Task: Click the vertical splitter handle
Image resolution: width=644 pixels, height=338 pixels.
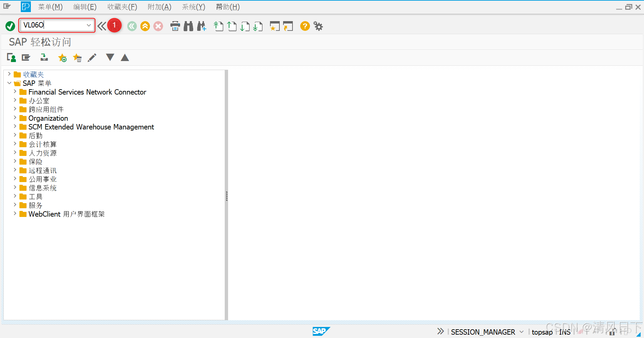Action: 227,196
